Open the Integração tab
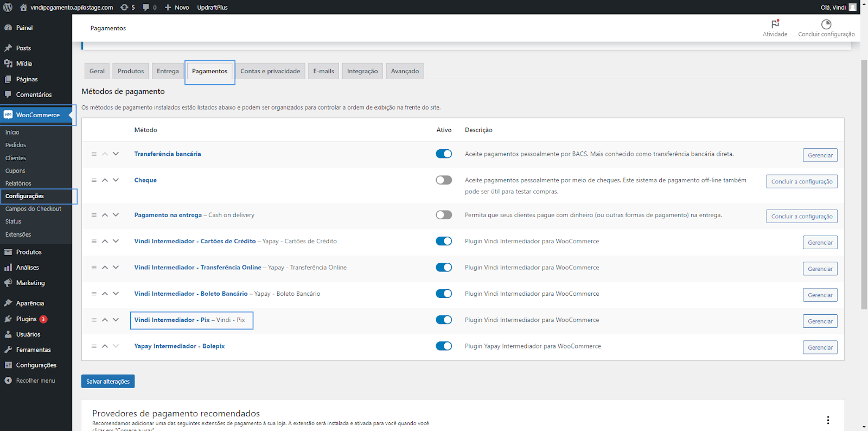 pyautogui.click(x=362, y=71)
